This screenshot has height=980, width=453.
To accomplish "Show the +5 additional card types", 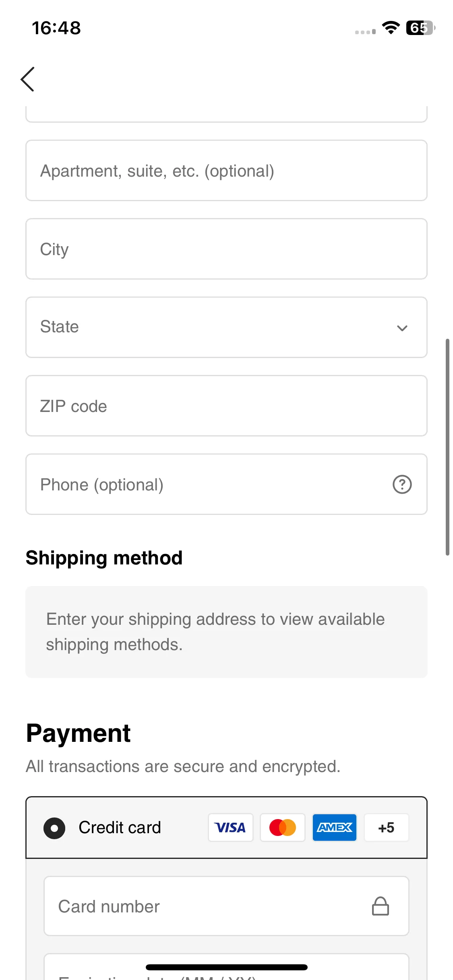I will point(387,828).
